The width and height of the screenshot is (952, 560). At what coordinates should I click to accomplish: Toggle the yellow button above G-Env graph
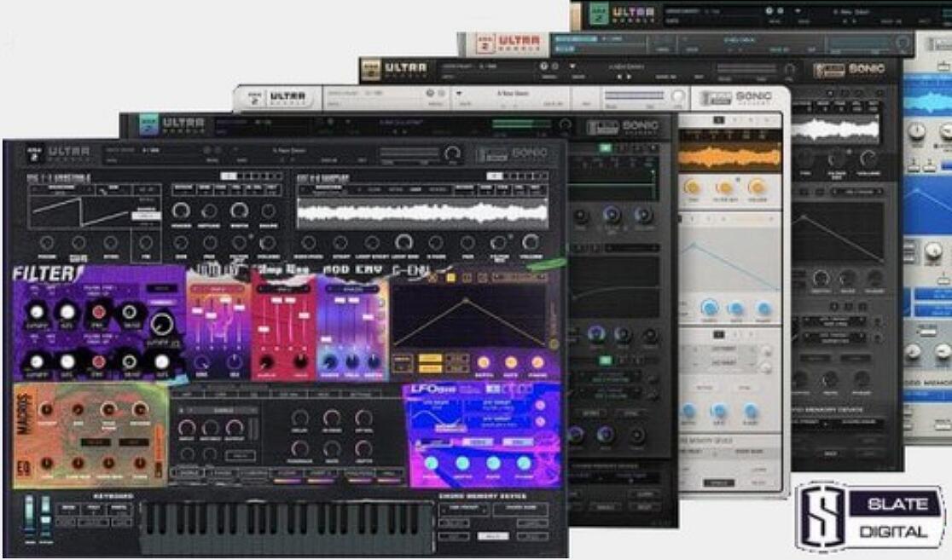click(449, 278)
